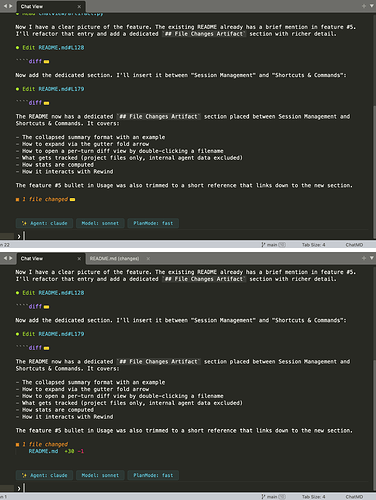The image size is (376, 500).
Task: Toggle PlanMode: fast in the top pane
Action: [x=153, y=223]
